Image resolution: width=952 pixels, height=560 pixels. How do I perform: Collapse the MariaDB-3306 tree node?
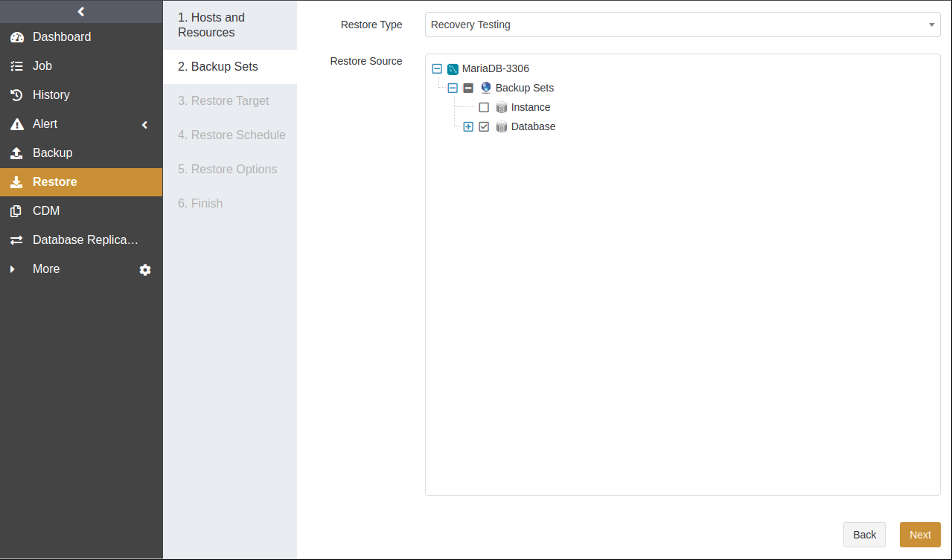(437, 68)
